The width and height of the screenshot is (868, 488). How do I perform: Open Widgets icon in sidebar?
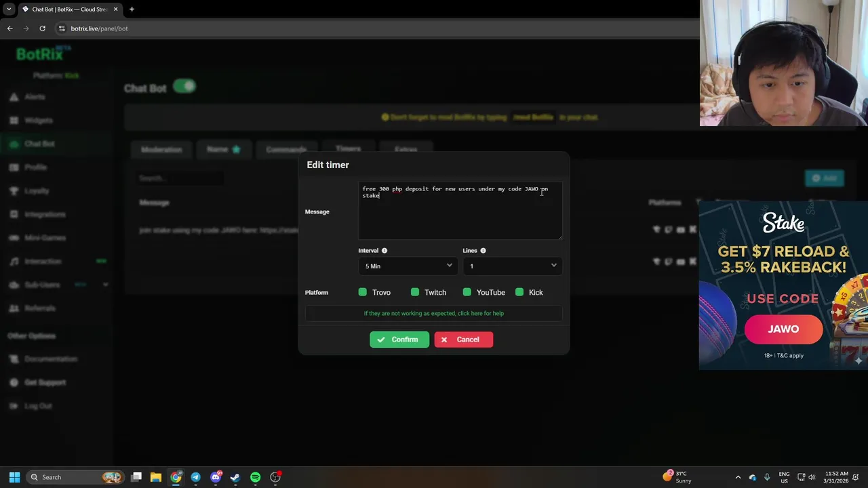point(14,121)
